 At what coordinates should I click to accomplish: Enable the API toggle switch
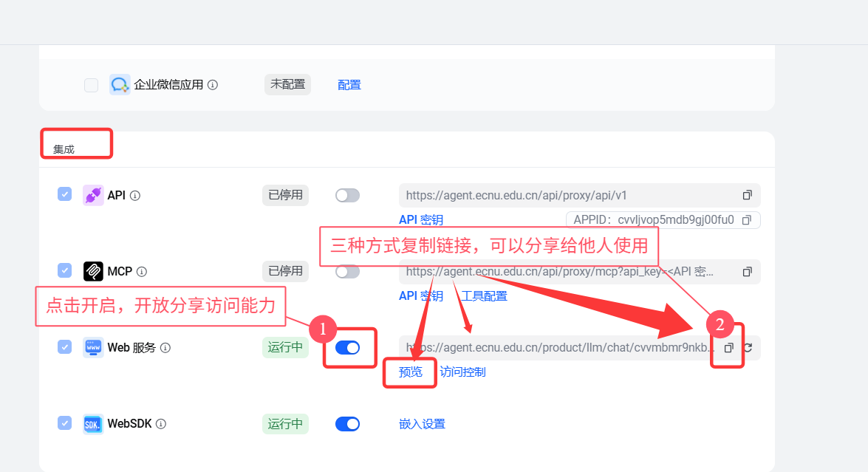pos(347,195)
